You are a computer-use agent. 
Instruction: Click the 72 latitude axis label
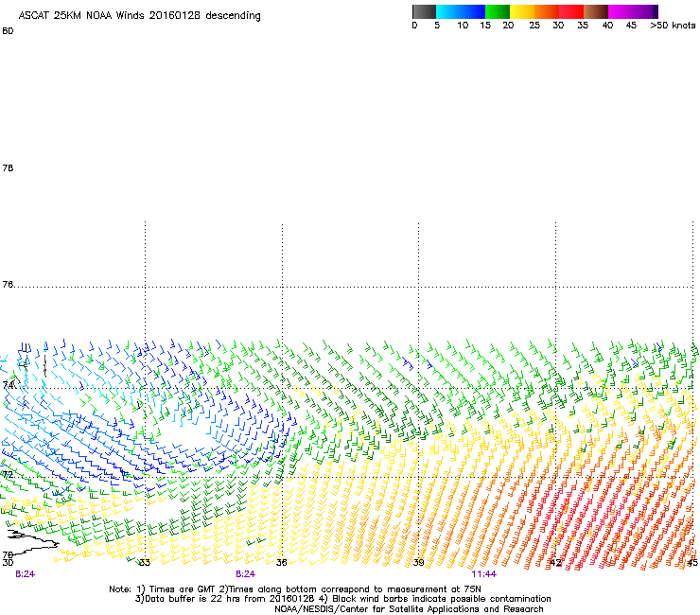(x=8, y=475)
